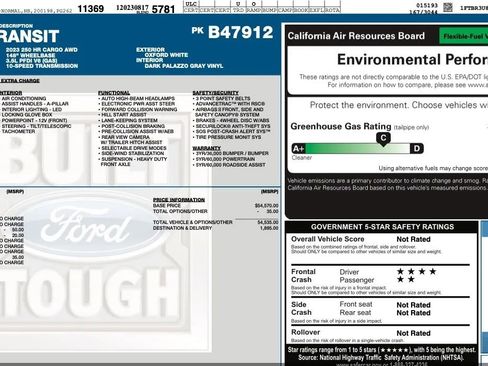Image resolution: width=488 pixels, height=366 pixels.
Task: Click AIR CONDITIONING interior item
Action: point(24,98)
